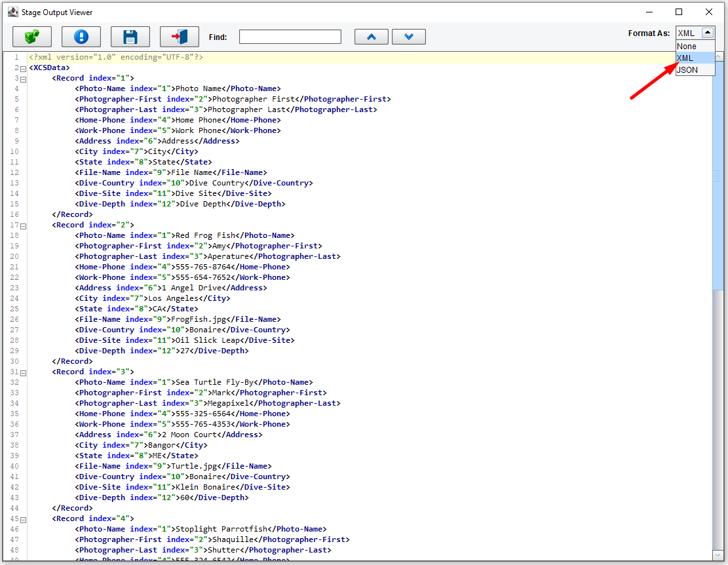Screen dimensions: 728x565
Task: Click the 'Klein Bonaire' dive site value
Action: pos(206,487)
